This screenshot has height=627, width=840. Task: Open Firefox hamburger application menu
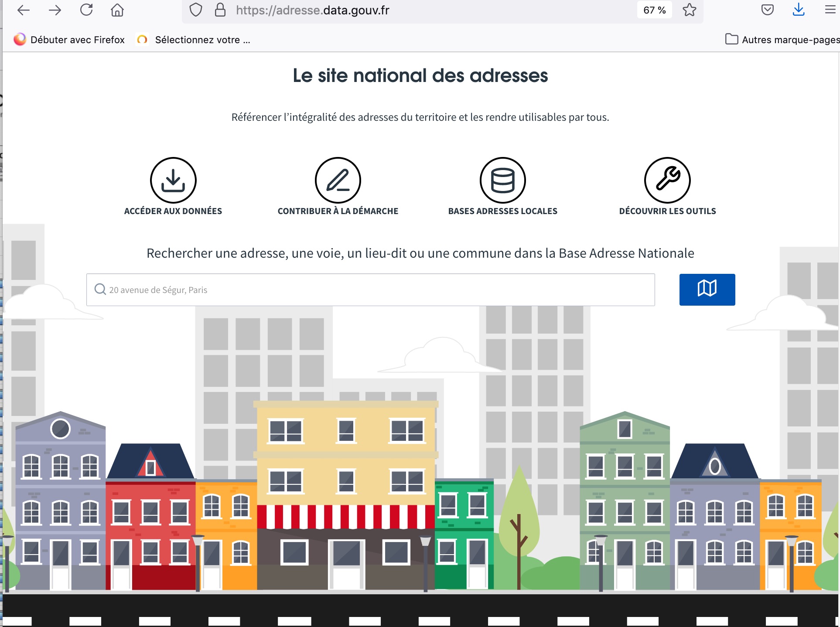pyautogui.click(x=830, y=10)
